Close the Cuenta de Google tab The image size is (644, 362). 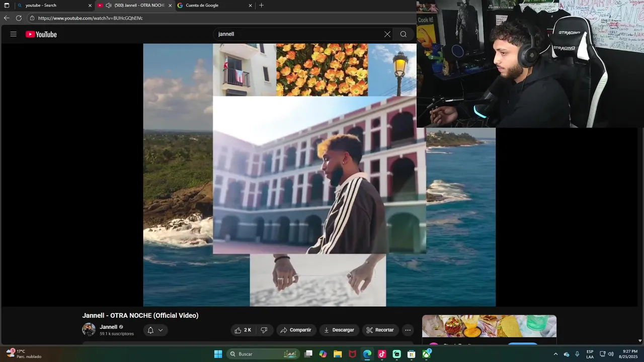click(x=250, y=6)
